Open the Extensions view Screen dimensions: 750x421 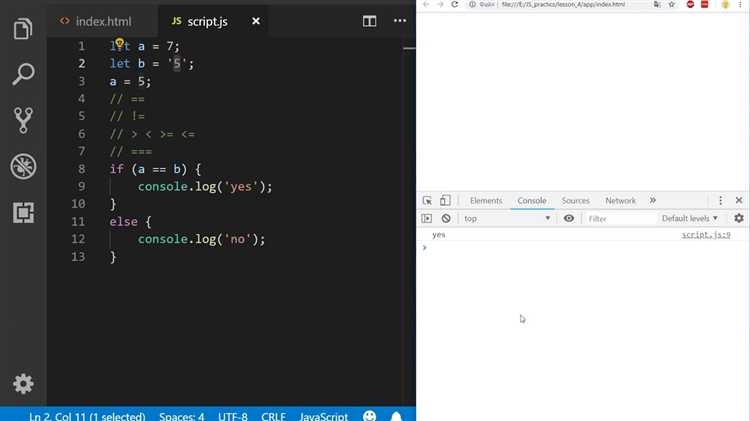[23, 212]
